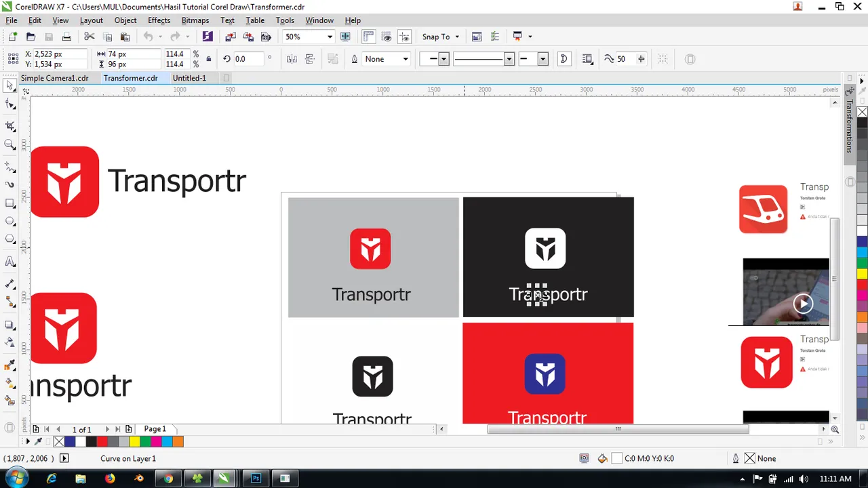Open the Zoom level 50% dropdown
The width and height of the screenshot is (868, 488).
(x=330, y=37)
